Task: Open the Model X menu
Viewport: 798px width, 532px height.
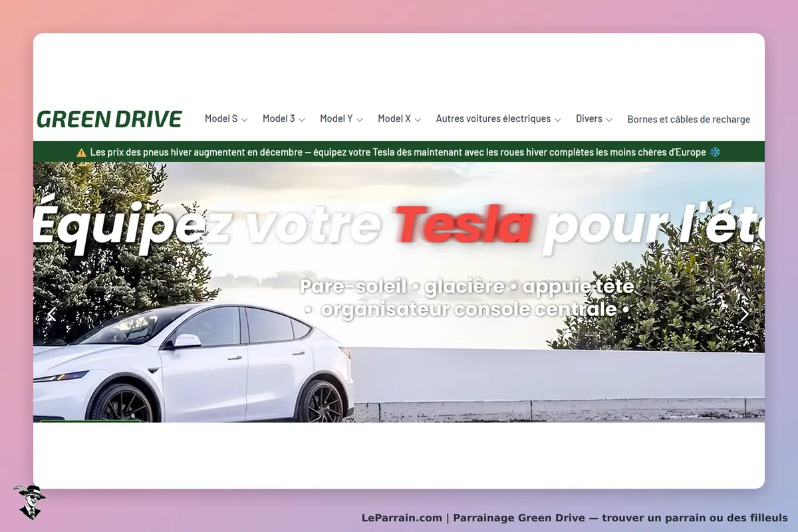Action: pyautogui.click(x=400, y=119)
